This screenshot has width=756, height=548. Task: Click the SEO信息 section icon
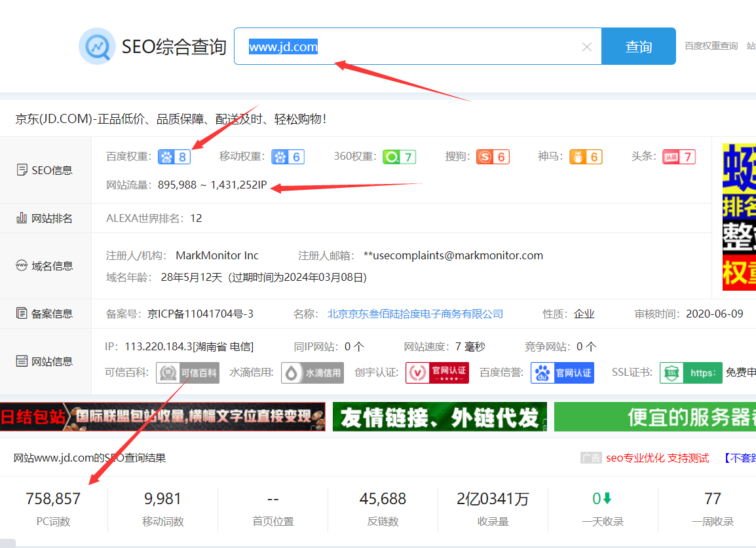(22, 170)
